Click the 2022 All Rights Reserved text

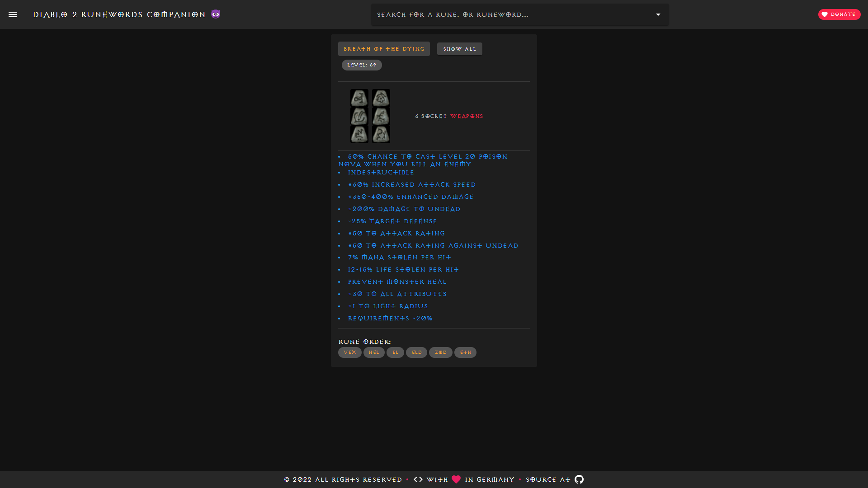coord(343,479)
